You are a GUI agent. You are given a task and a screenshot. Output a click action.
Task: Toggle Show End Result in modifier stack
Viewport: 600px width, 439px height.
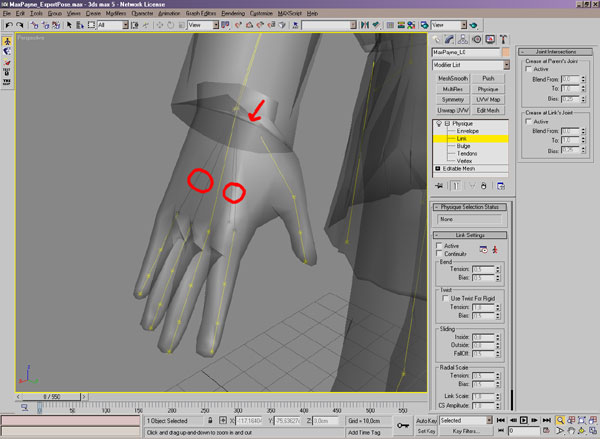coord(455,186)
